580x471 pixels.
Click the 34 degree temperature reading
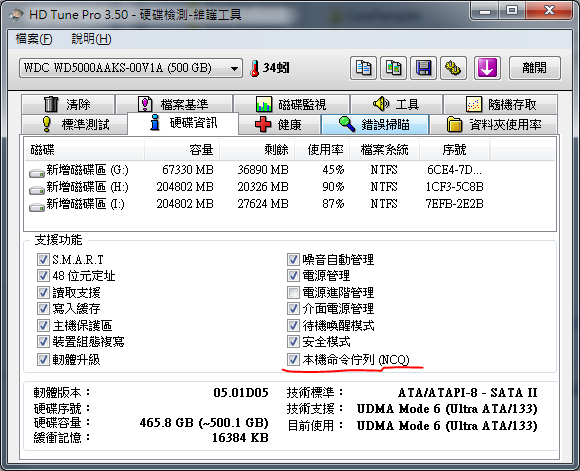coord(276,68)
